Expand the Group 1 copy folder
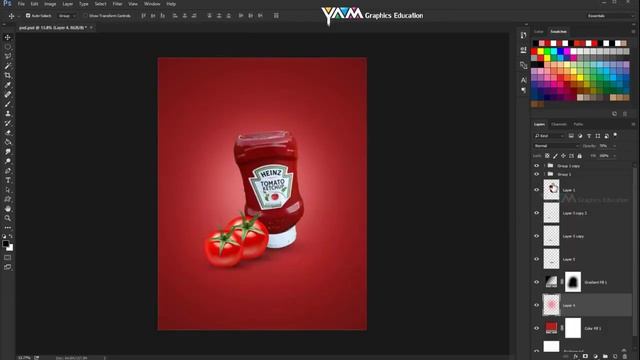This screenshot has width=640, height=360. coord(544,166)
